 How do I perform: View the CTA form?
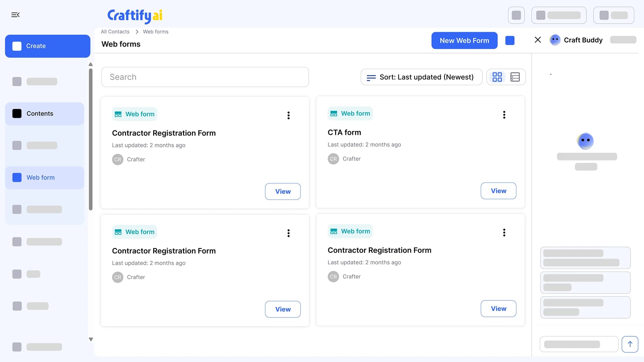tap(498, 191)
